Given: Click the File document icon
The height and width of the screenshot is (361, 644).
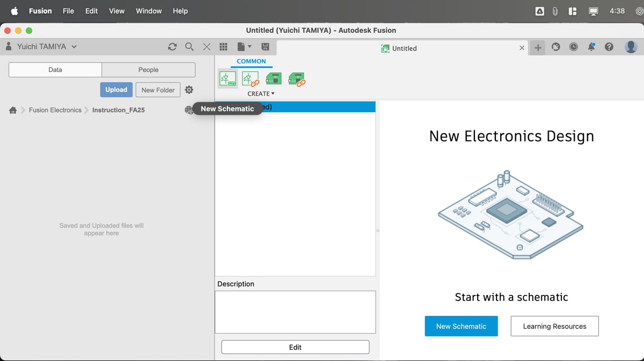Looking at the screenshot, I should coord(241,47).
